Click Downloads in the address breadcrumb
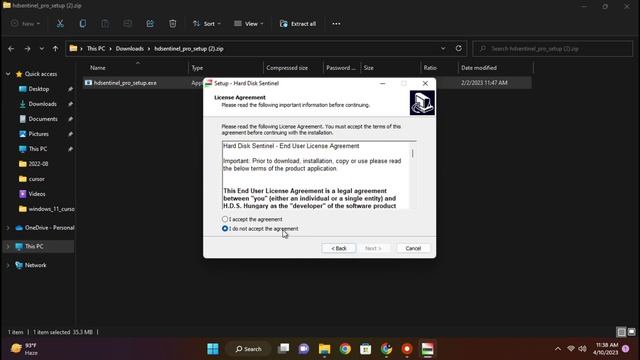 [129, 49]
